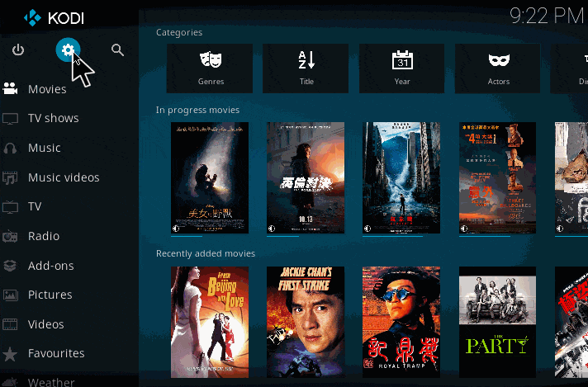Click the power button icon
The image size is (588, 387).
(x=18, y=50)
